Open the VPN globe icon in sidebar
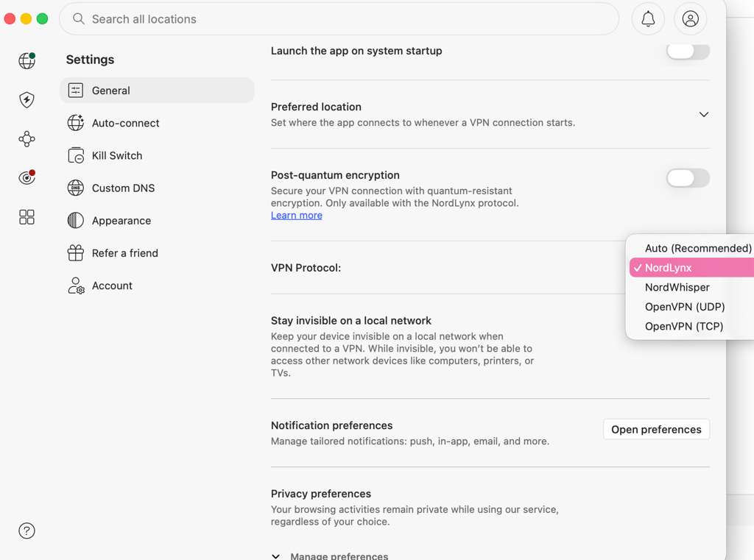Viewport: 754px width, 560px height. [27, 60]
